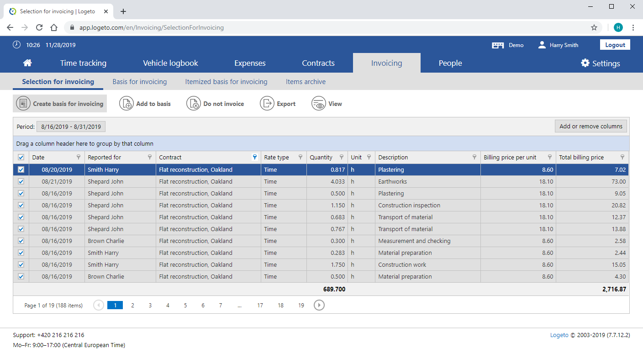643x364 pixels.
Task: Open the Expenses menu
Action: click(250, 63)
